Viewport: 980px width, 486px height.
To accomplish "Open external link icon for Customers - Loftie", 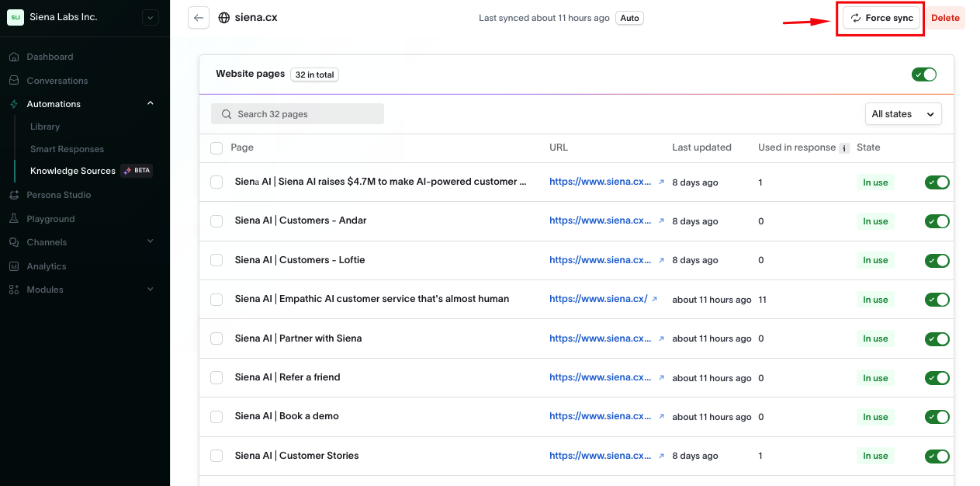I will (661, 260).
